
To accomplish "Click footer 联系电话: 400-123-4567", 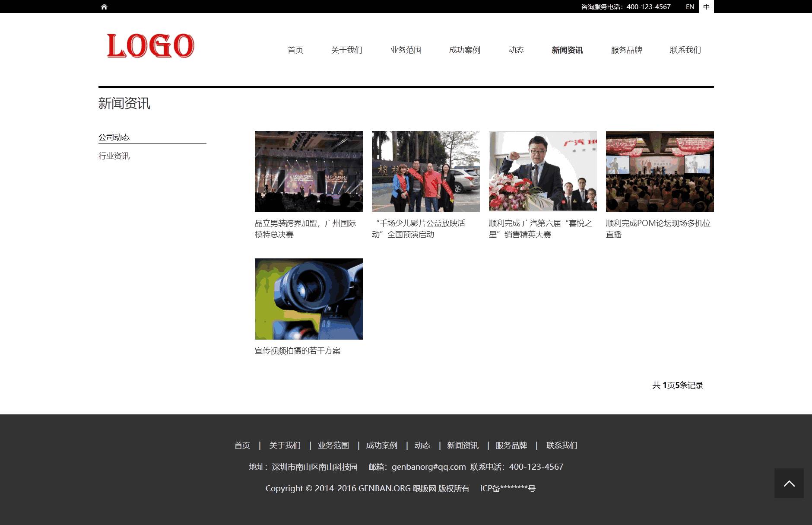I will pos(517,467).
